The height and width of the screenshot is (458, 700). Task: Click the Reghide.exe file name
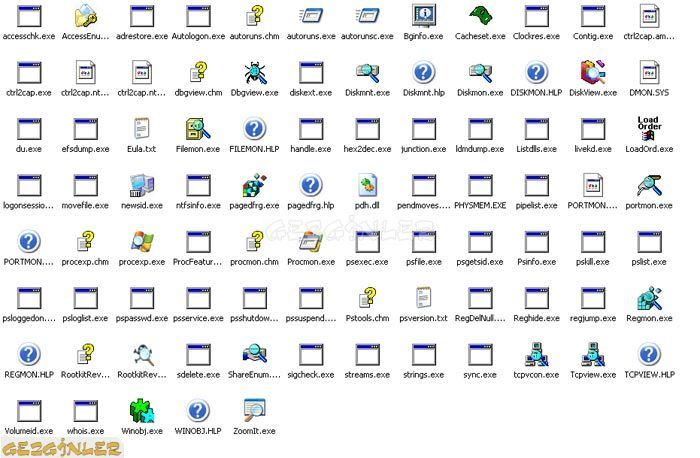click(x=536, y=318)
